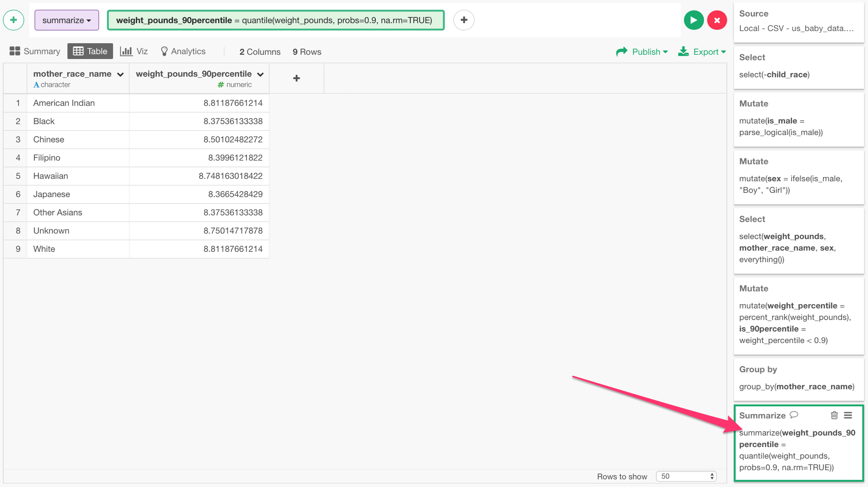Add another summarize expression with plus circle
868x487 pixels.
[x=464, y=20]
